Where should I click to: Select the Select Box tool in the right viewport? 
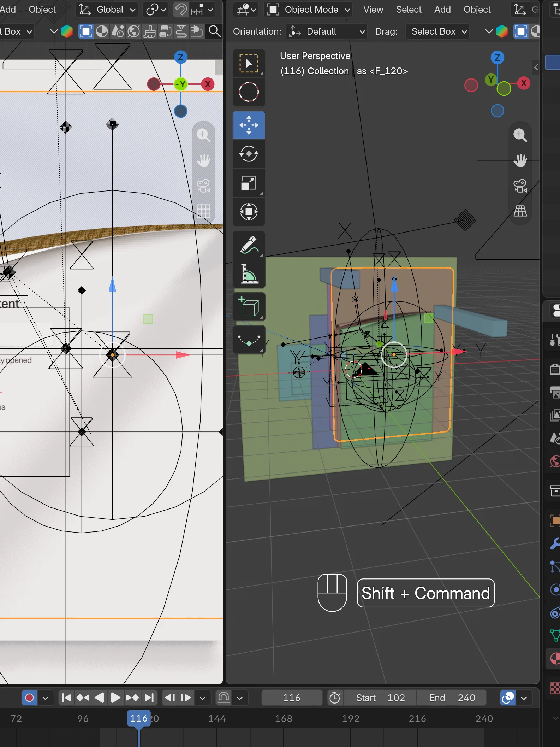click(x=249, y=64)
